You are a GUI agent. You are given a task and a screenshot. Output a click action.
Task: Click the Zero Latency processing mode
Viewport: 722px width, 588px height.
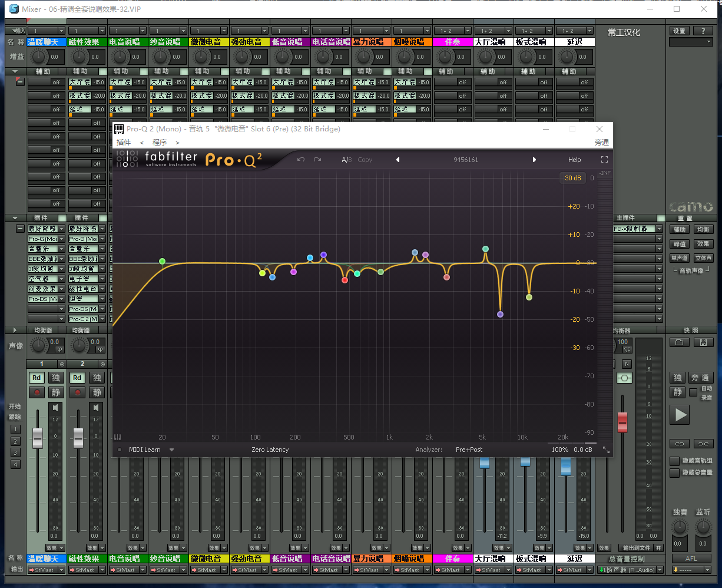click(270, 450)
